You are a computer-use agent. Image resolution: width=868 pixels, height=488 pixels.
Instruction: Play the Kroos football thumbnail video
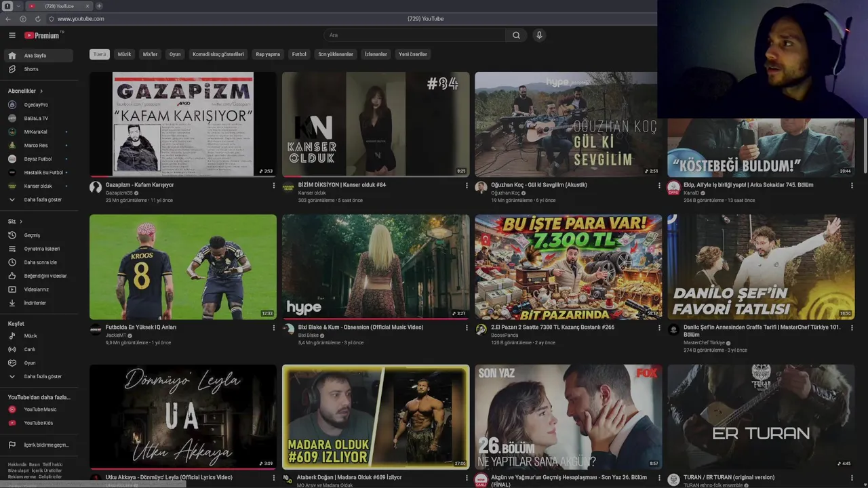click(183, 267)
